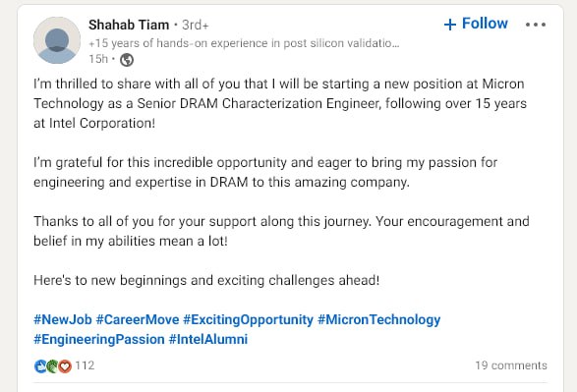
Task: Open the #IntelAlumni hashtag
Action: click(x=208, y=339)
